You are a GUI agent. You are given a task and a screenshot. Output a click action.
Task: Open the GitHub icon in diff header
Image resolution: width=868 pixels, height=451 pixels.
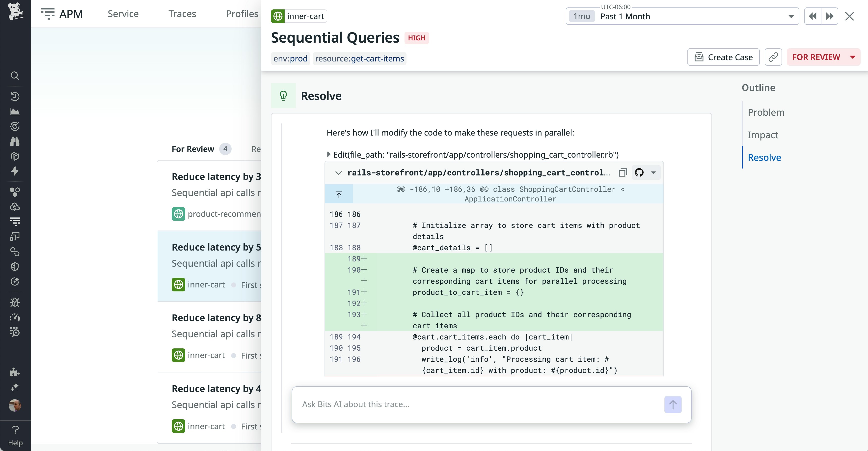click(x=639, y=172)
